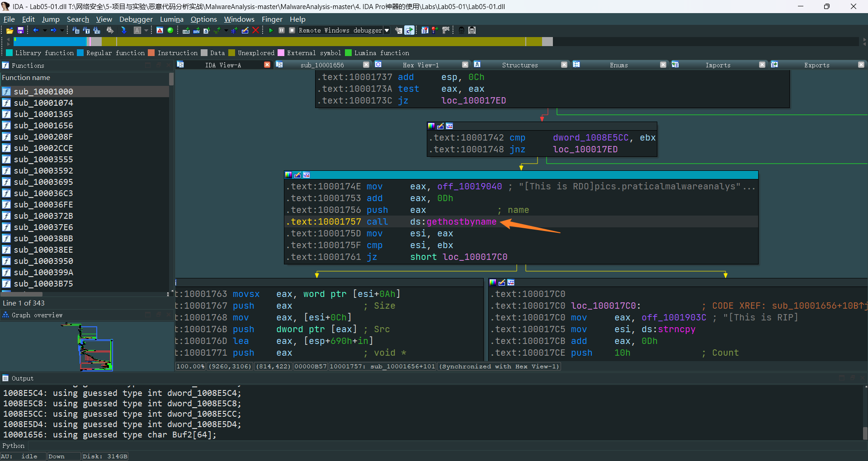Click the blue region of the navigation band
This screenshot has width=868, height=461.
pyautogui.click(x=50, y=42)
